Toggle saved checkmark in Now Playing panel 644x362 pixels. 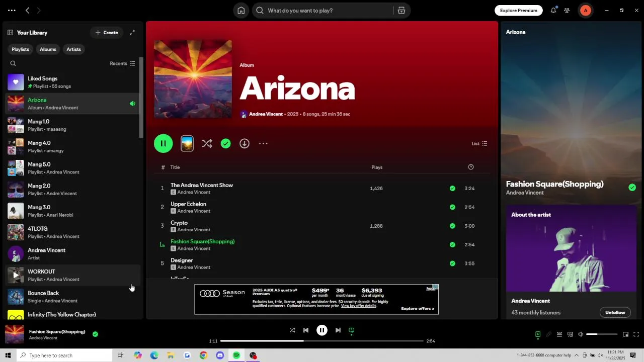pos(632,188)
